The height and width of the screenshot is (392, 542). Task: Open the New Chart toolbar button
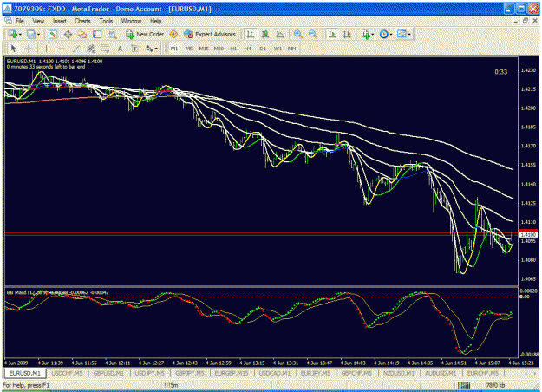[x=15, y=34]
